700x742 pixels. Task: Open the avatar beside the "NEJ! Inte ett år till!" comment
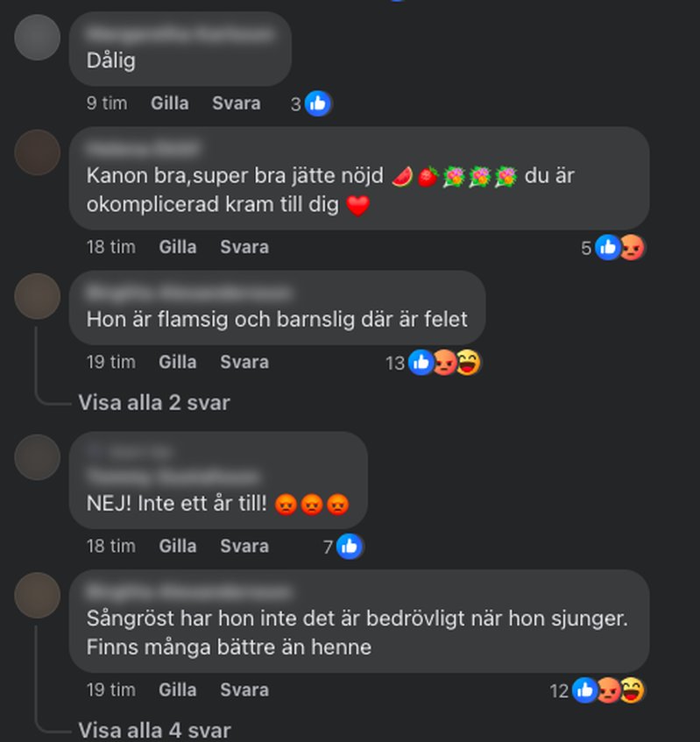tap(38, 457)
